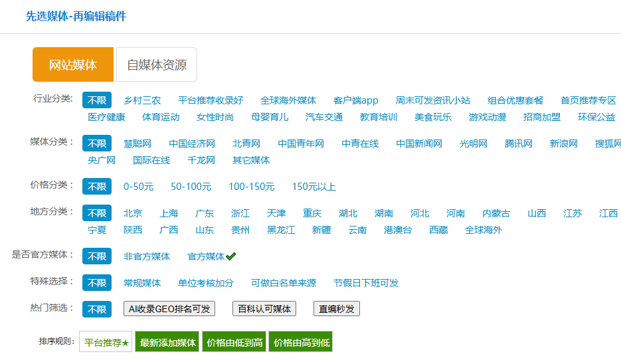Select 不限 in 价格分类 row
The width and height of the screenshot is (621, 364).
tap(97, 187)
